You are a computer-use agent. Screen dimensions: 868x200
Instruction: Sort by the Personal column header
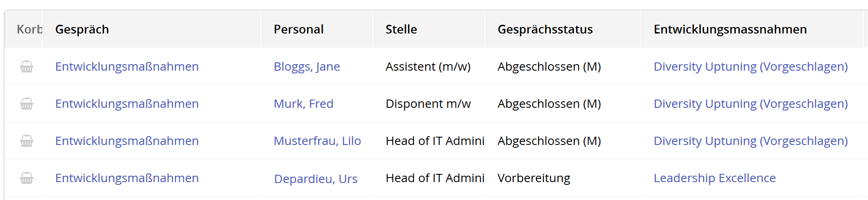pyautogui.click(x=299, y=29)
